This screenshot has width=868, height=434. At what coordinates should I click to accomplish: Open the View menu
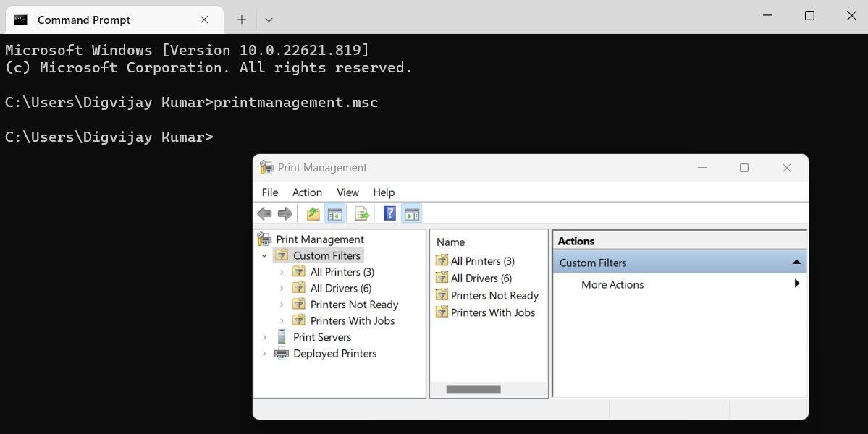click(347, 192)
